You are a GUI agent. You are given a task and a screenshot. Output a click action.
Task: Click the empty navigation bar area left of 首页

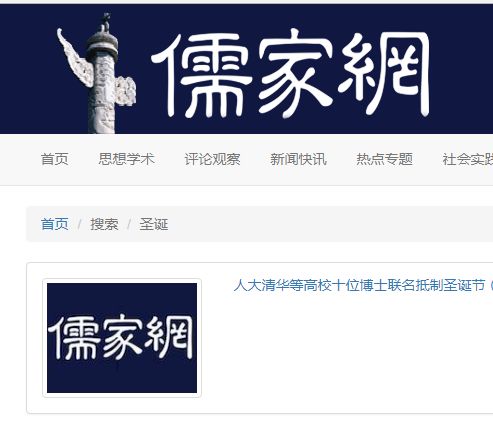18,159
